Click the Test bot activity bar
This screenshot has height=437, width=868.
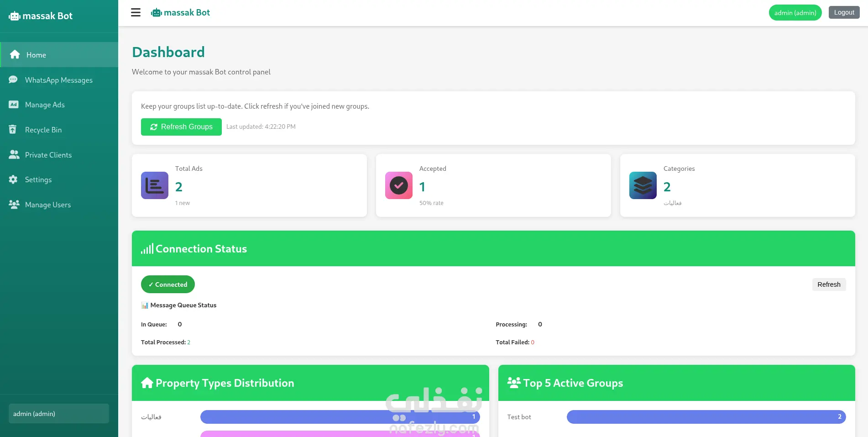pyautogui.click(x=706, y=417)
